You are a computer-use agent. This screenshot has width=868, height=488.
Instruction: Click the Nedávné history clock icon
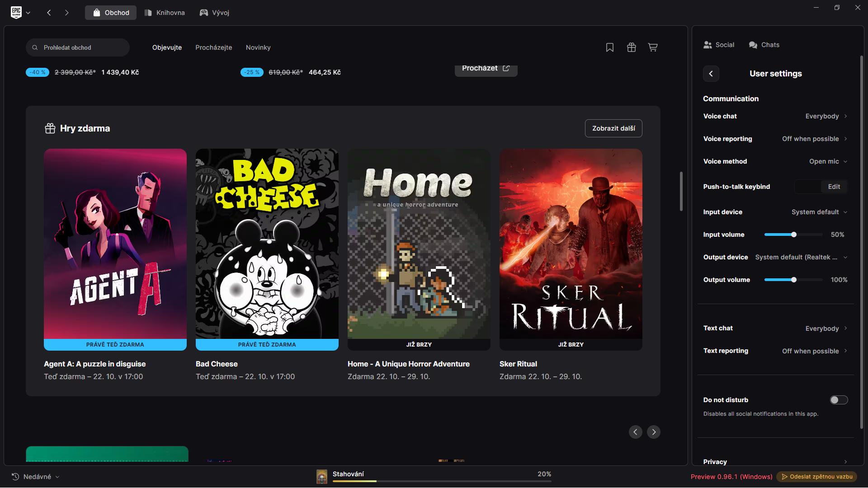tap(15, 477)
